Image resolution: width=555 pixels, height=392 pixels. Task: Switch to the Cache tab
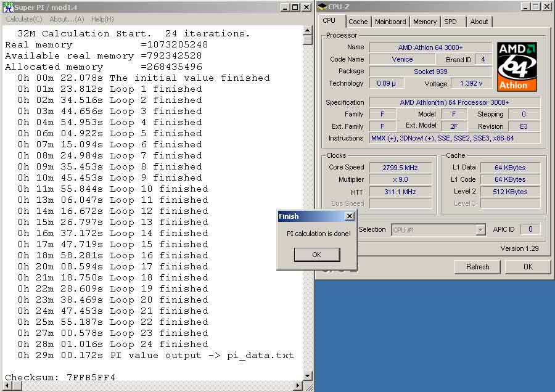[x=358, y=22]
